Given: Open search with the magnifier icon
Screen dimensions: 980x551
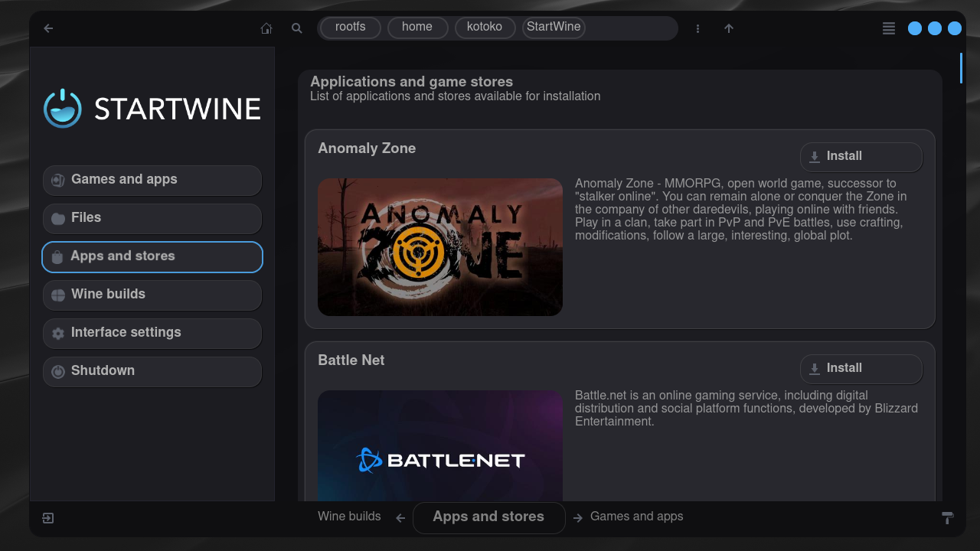Looking at the screenshot, I should 297,28.
